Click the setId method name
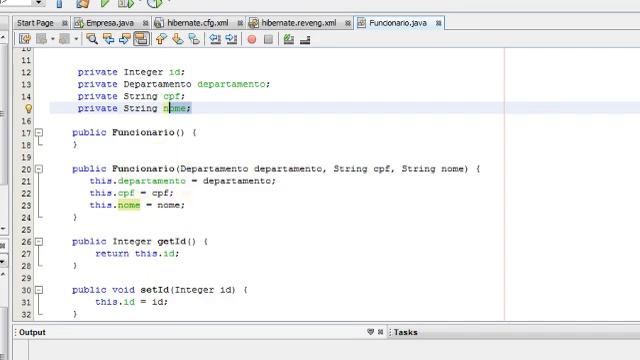Viewport: 640px width, 360px height. click(x=155, y=290)
